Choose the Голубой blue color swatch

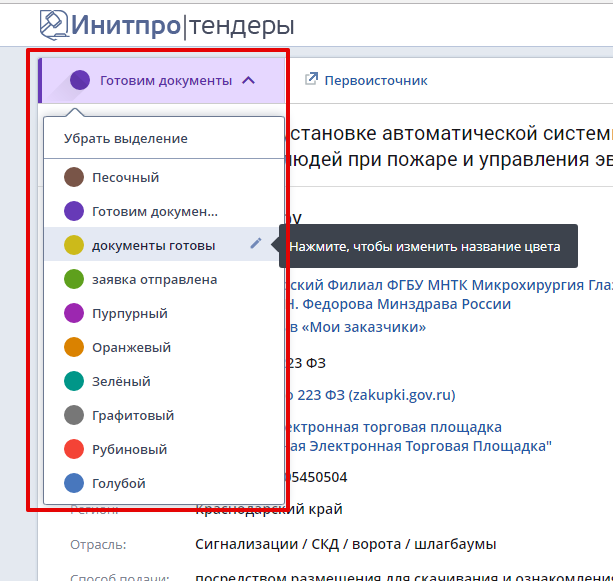coord(74,484)
